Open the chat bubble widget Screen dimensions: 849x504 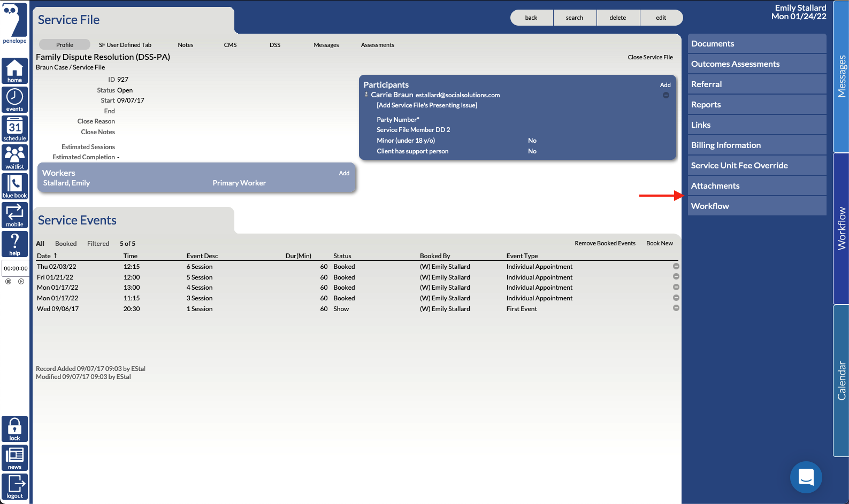pyautogui.click(x=806, y=477)
